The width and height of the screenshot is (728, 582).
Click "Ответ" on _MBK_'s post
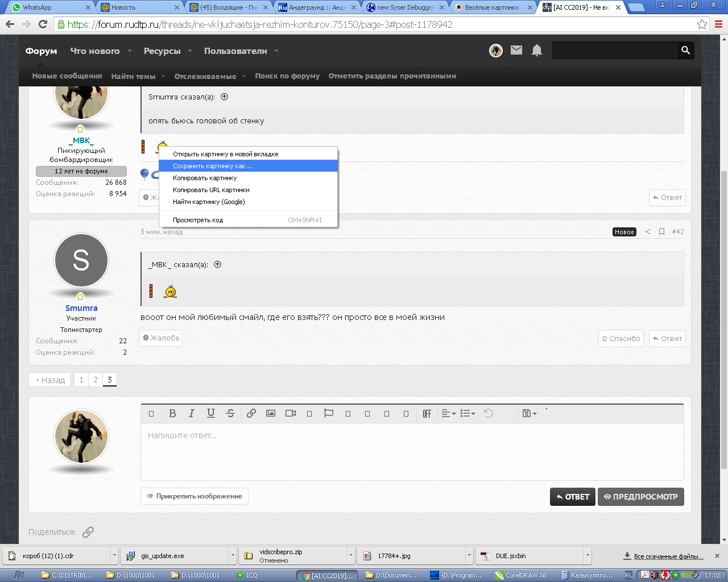[668, 198]
